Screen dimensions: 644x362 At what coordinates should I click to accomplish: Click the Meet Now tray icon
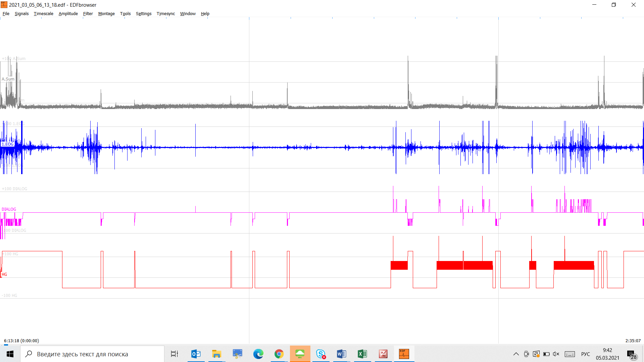[x=526, y=354]
